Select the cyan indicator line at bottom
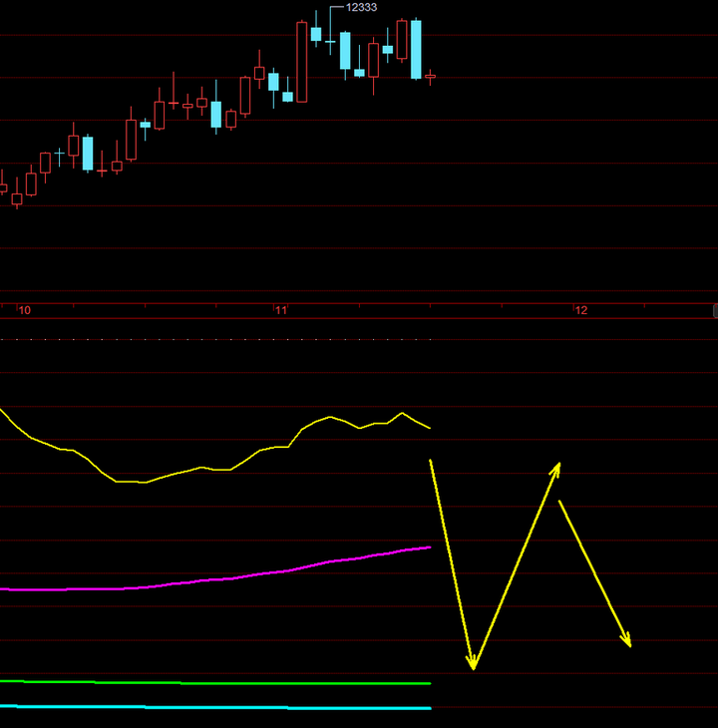 [215, 707]
